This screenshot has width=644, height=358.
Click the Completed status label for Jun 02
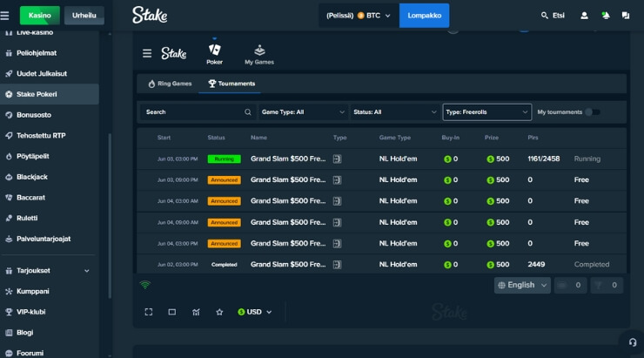coord(225,264)
